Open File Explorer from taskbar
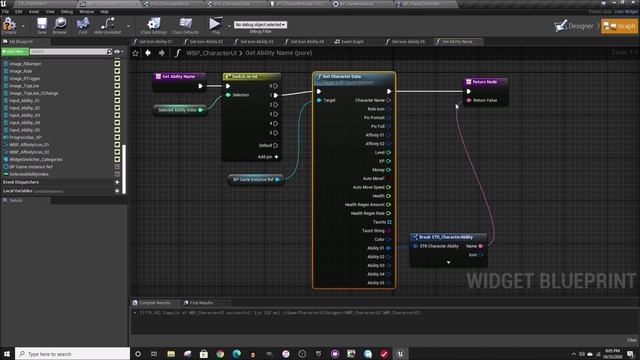The width and height of the screenshot is (640, 360). tap(171, 354)
